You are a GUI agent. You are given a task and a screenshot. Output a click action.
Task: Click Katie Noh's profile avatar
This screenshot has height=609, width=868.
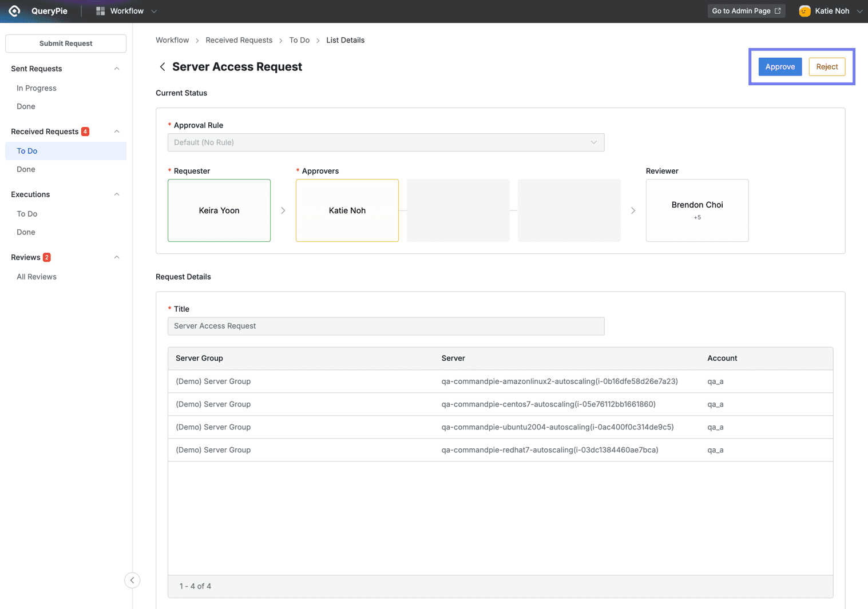click(x=804, y=10)
